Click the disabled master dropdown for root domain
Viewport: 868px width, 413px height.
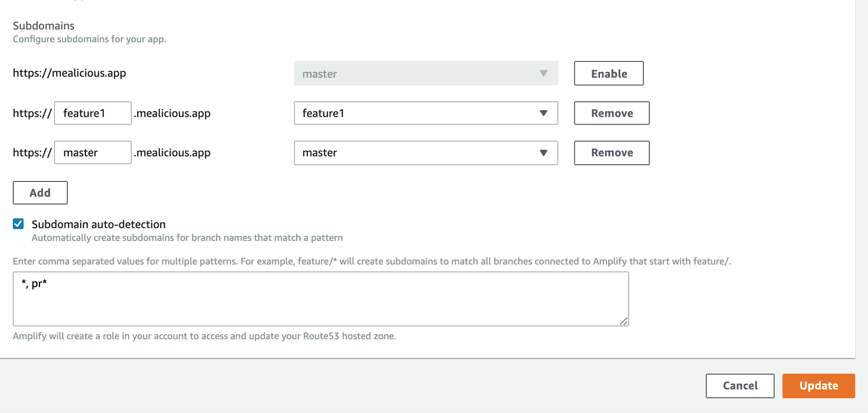click(x=426, y=73)
